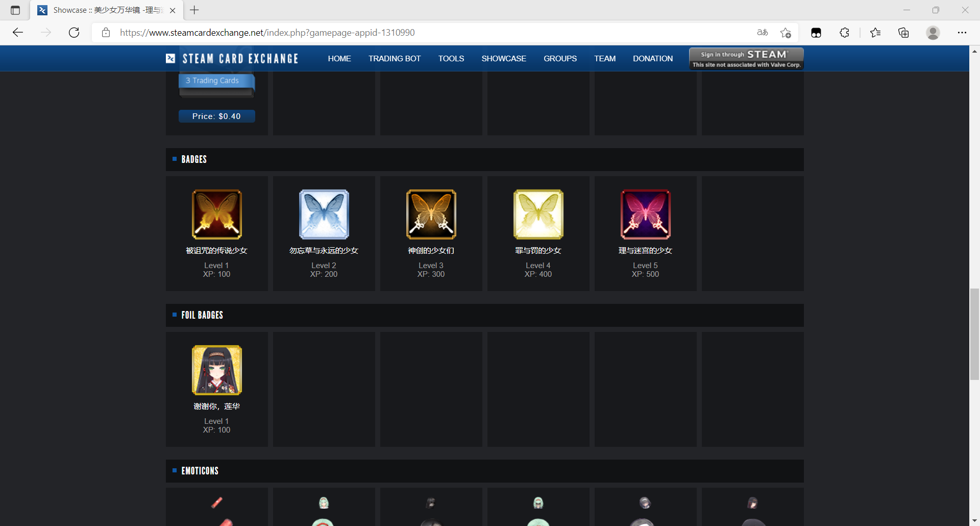Add this page to favorites star icon
The image size is (980, 526).
786,33
